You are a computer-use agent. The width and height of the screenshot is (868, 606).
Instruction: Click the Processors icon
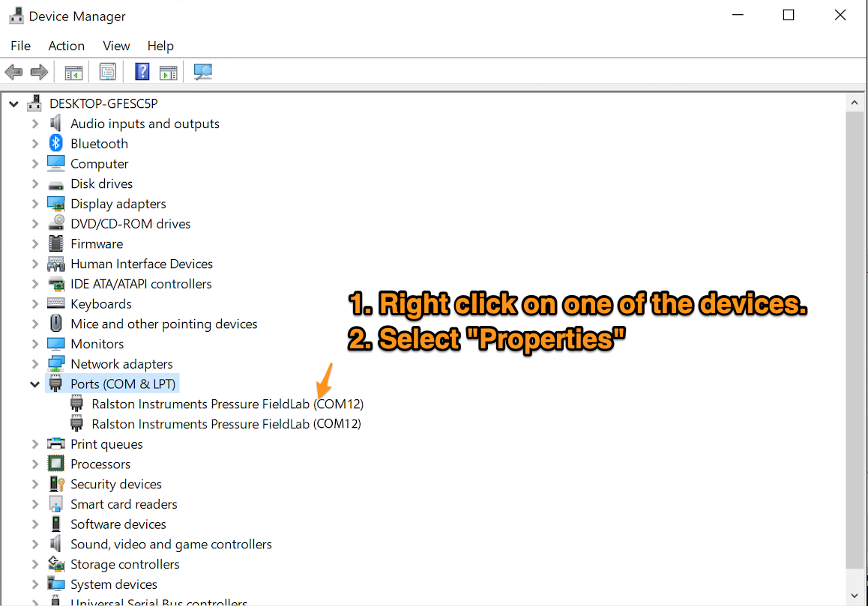(56, 463)
